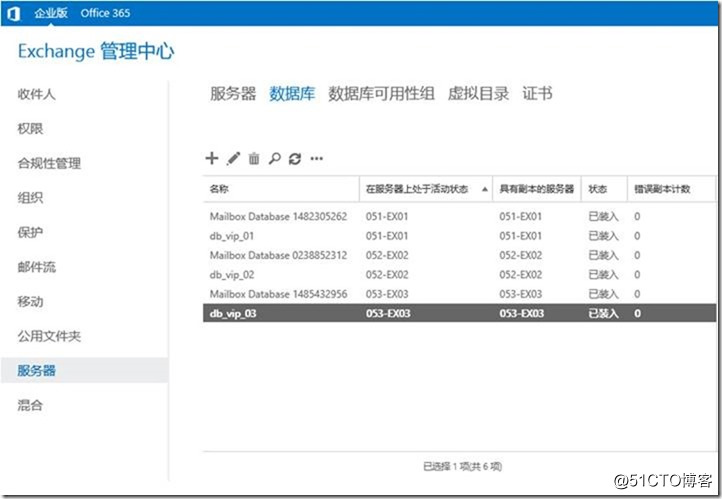
Task: Select row Mailbox Database 0238852312
Action: point(460,255)
